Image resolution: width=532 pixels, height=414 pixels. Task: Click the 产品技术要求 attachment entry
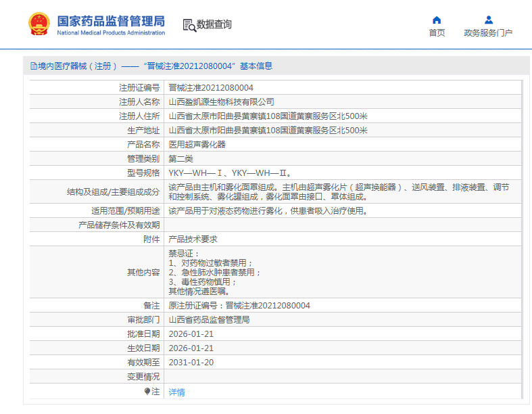pyautogui.click(x=193, y=239)
